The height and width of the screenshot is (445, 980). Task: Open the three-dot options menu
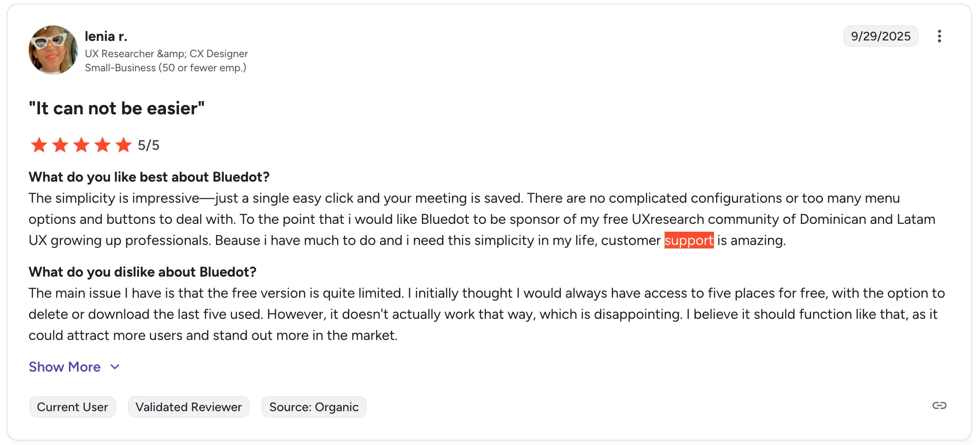click(940, 36)
